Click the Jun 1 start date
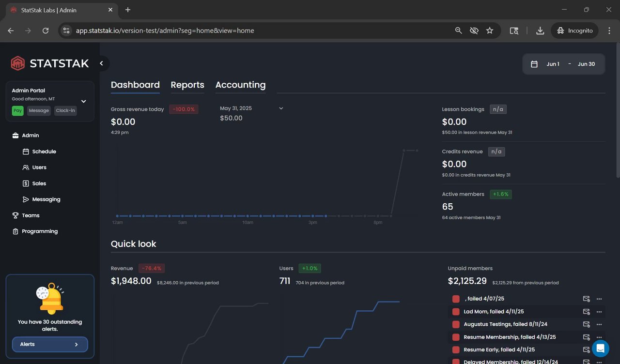The height and width of the screenshot is (364, 620). (553, 64)
